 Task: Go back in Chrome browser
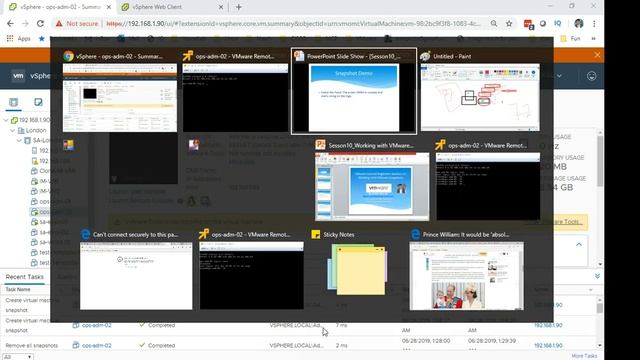click(x=10, y=24)
